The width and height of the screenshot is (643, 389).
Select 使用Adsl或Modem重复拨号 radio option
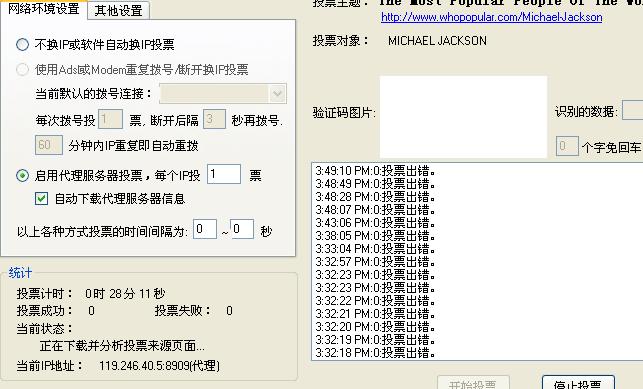tap(23, 69)
